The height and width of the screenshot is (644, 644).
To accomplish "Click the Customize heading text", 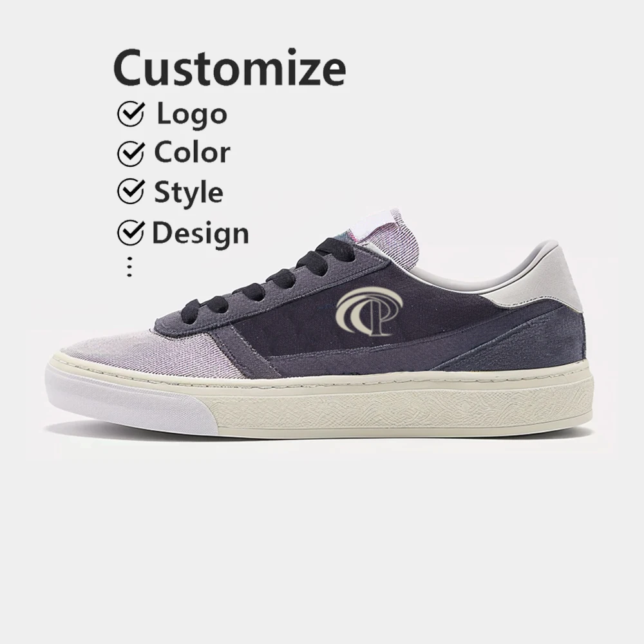I will [x=230, y=68].
